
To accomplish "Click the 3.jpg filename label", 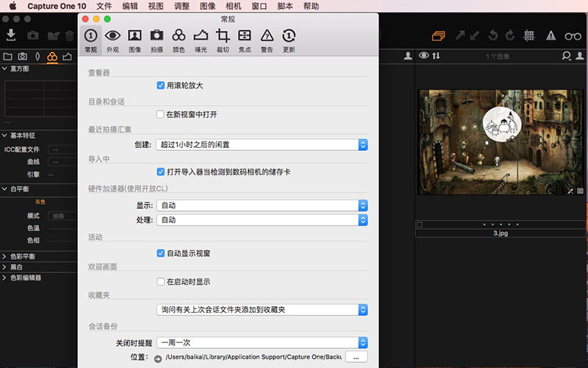I will tap(501, 233).
